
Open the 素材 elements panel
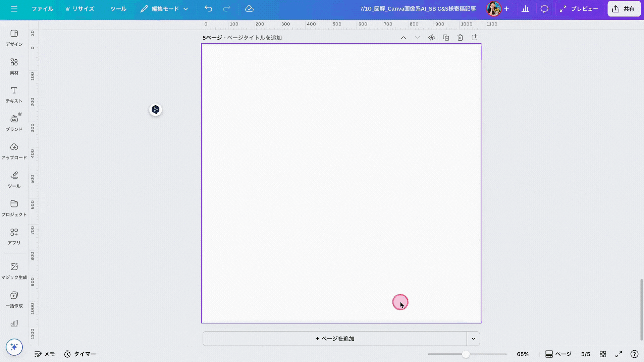pyautogui.click(x=14, y=66)
